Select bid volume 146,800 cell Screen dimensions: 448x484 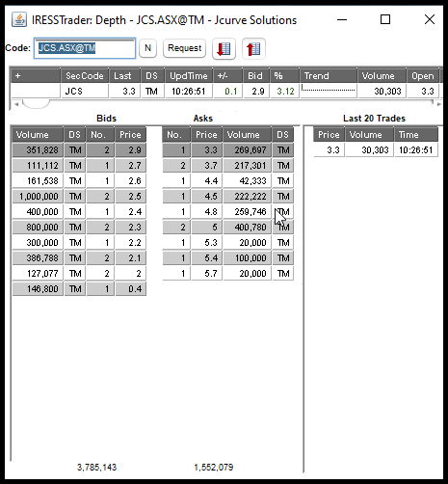[x=38, y=289]
